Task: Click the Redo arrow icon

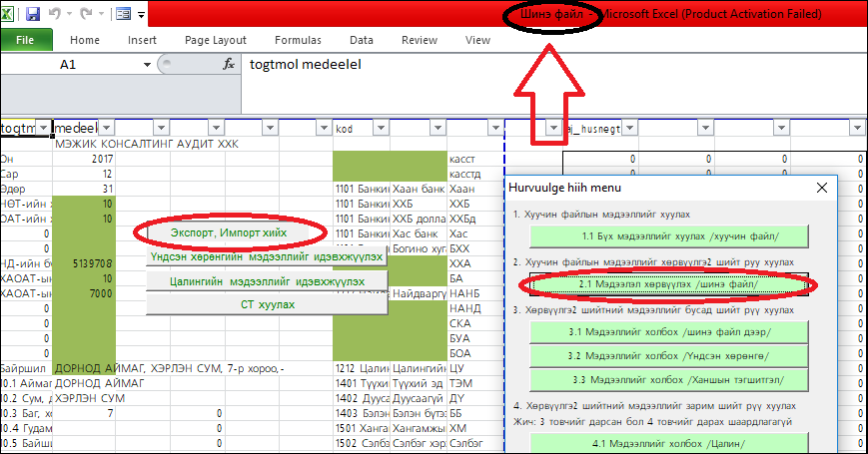Action: pos(87,15)
